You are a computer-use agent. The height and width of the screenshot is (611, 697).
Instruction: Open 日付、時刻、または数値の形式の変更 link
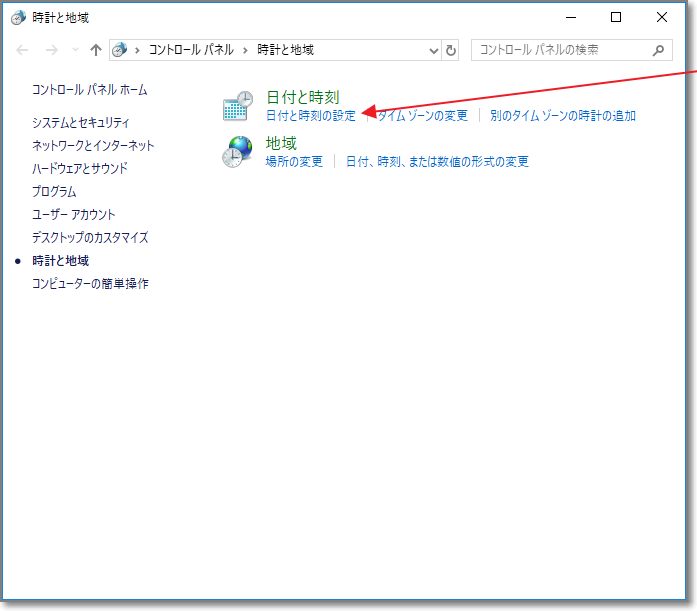pos(437,162)
